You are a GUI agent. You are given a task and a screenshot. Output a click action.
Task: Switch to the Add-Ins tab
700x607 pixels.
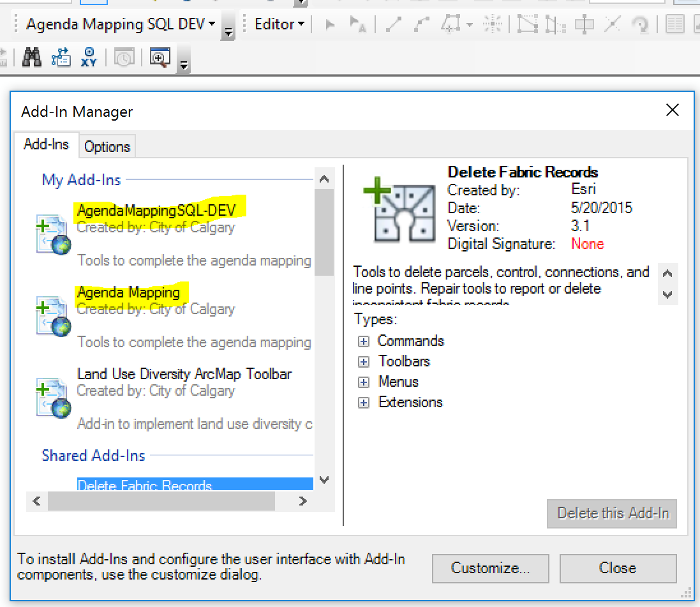click(x=47, y=144)
